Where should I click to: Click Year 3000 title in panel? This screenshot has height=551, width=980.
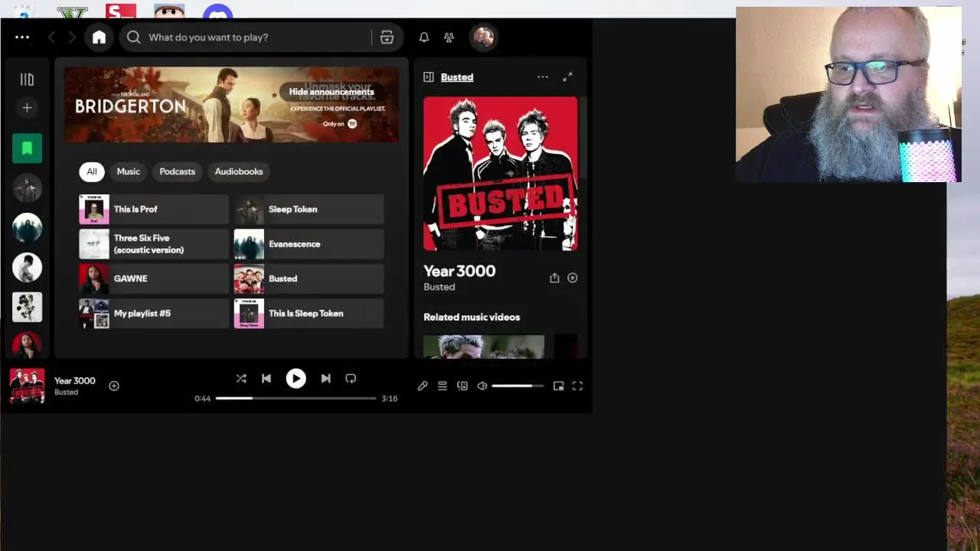tap(459, 271)
